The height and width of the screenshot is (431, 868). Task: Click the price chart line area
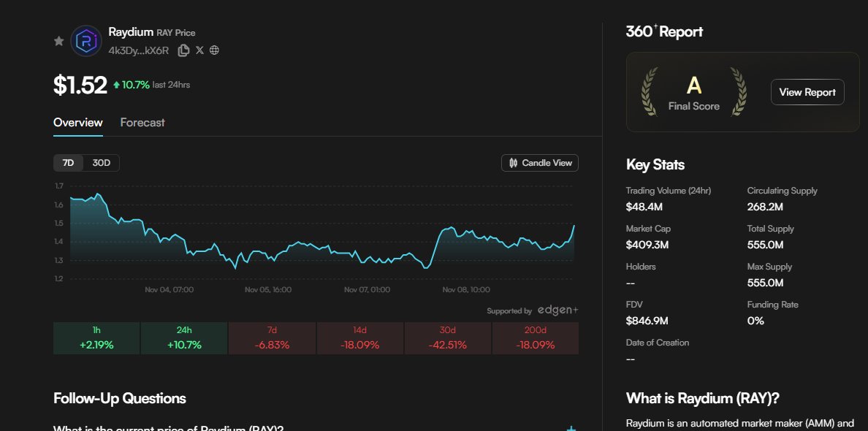(x=321, y=245)
